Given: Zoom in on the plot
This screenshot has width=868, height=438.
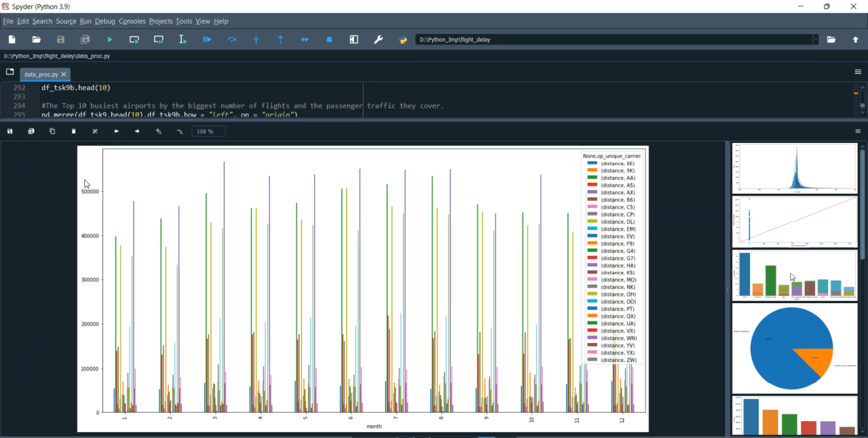Looking at the screenshot, I should click(159, 131).
